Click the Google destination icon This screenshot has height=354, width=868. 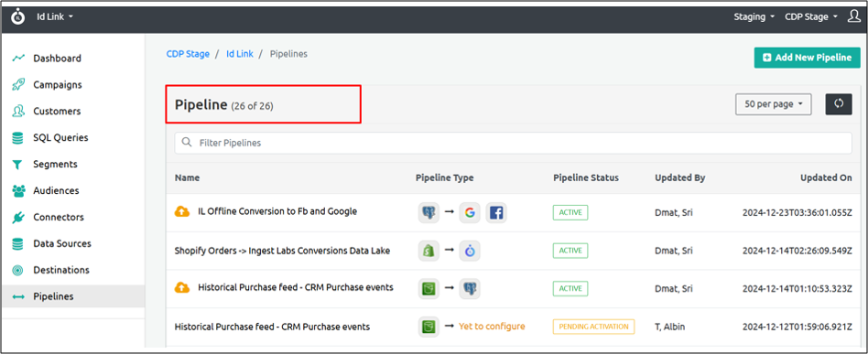pos(470,213)
